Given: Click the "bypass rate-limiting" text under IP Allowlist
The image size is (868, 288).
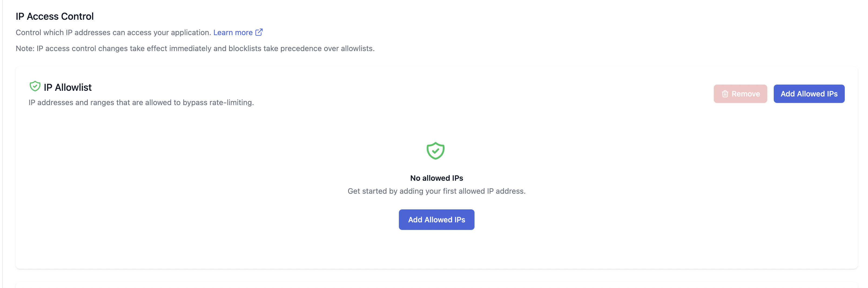Looking at the screenshot, I should click(x=218, y=102).
